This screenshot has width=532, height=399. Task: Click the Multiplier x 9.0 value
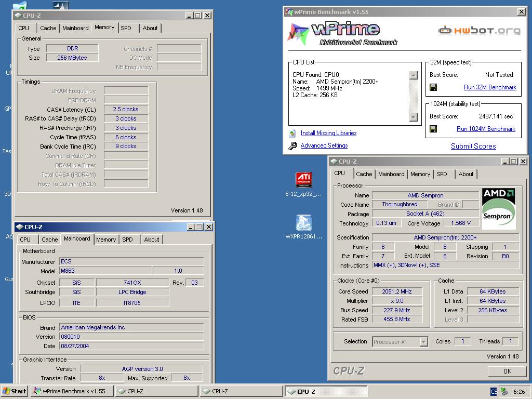(x=397, y=301)
